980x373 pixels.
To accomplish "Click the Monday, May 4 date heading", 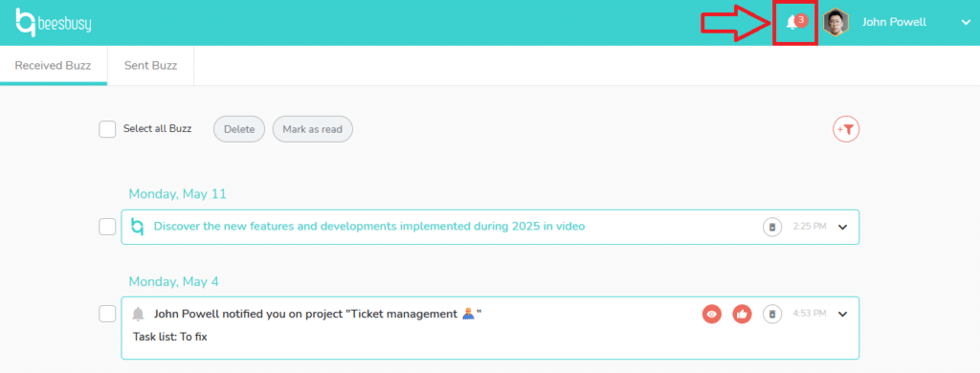I will click(x=174, y=282).
